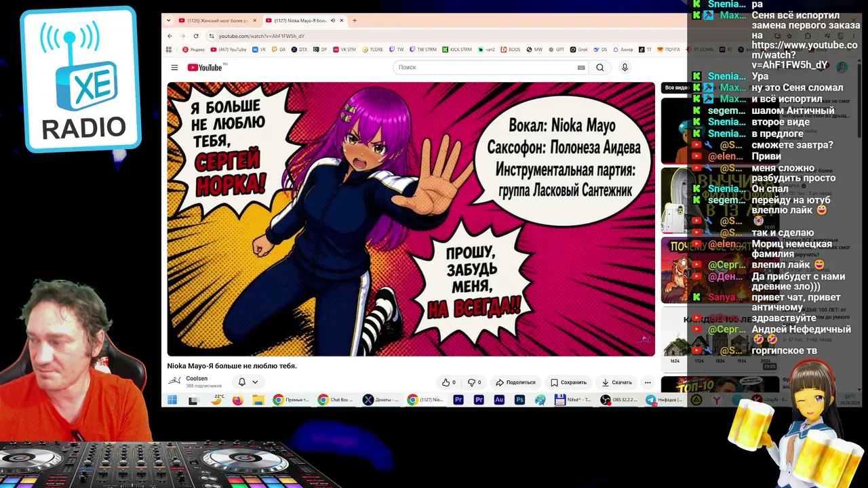The image size is (868, 488).
Task: Open the BOOS bookmark
Action: [x=510, y=49]
